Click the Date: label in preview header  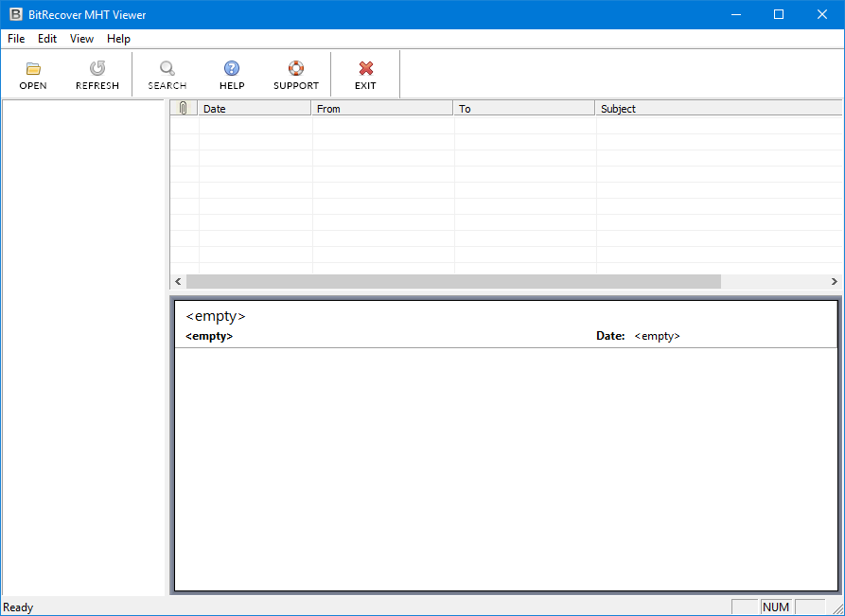(610, 336)
